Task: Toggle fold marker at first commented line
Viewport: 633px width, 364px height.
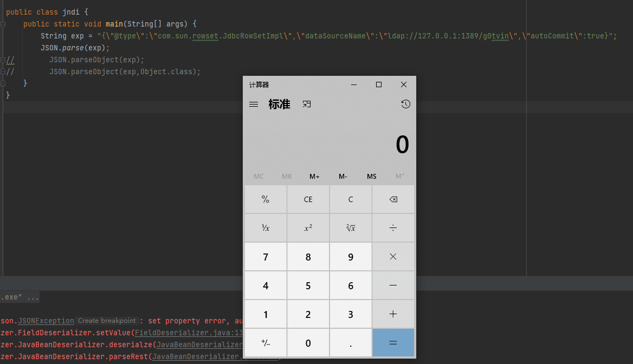Action: coord(3,60)
